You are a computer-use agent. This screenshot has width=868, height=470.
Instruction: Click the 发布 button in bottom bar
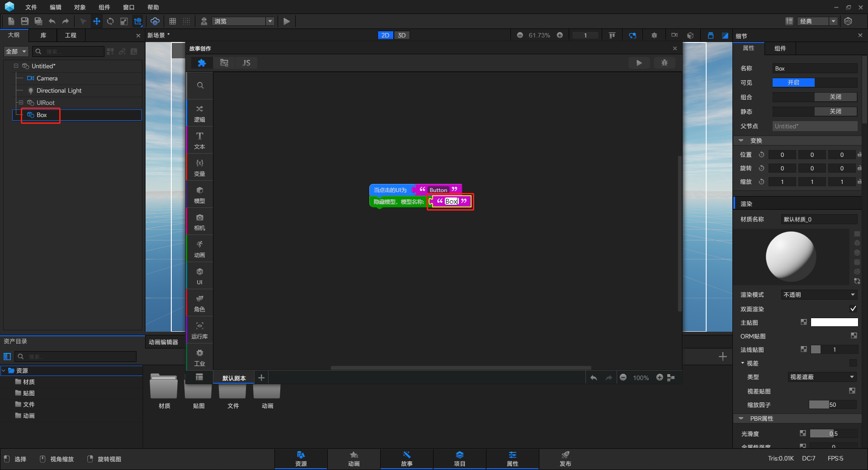pyautogui.click(x=565, y=459)
